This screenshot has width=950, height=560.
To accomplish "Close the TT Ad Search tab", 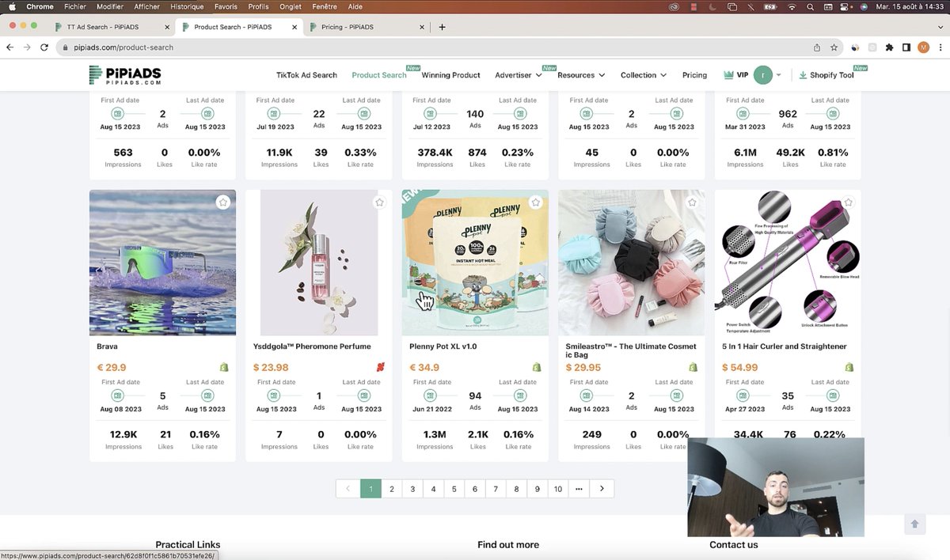I will [x=167, y=27].
